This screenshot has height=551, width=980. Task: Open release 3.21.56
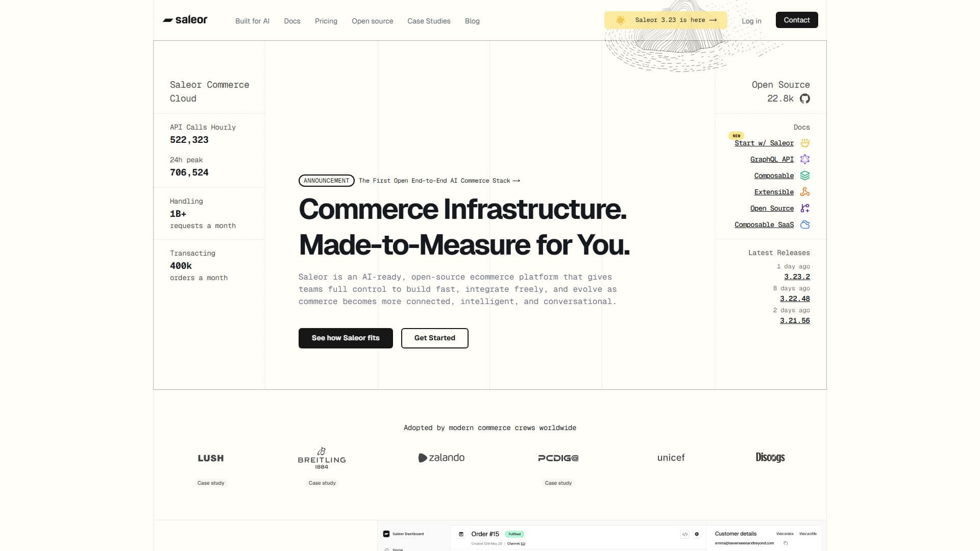(795, 320)
